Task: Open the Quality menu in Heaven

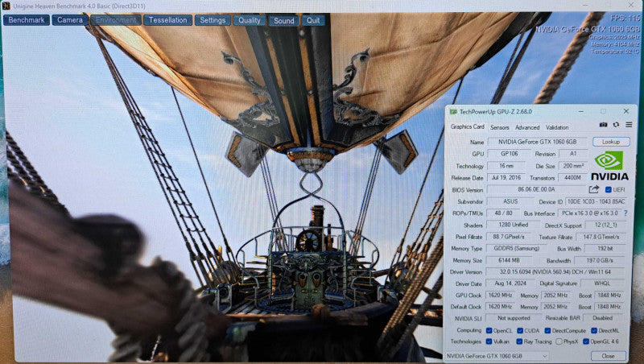Action: 250,20
